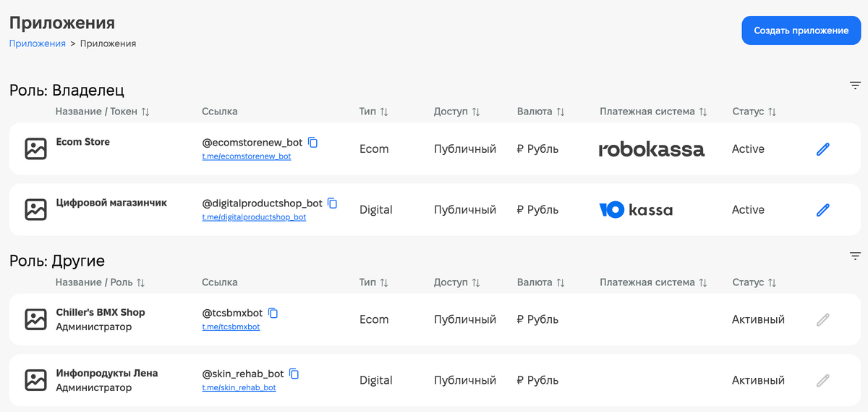Copy the @skin_rehab_bot handle
The width and height of the screenshot is (868, 412).
[x=294, y=374]
